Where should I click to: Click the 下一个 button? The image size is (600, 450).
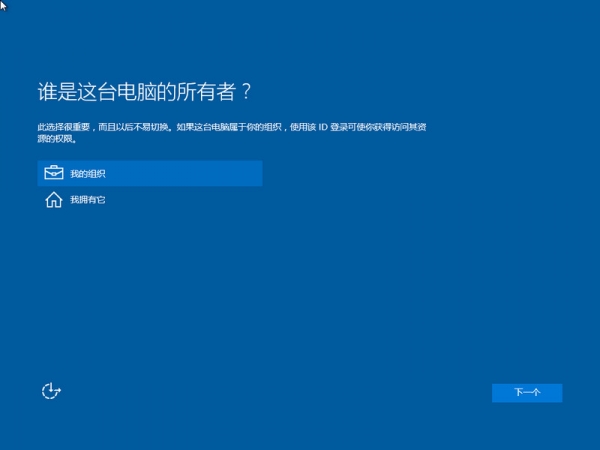point(527,393)
